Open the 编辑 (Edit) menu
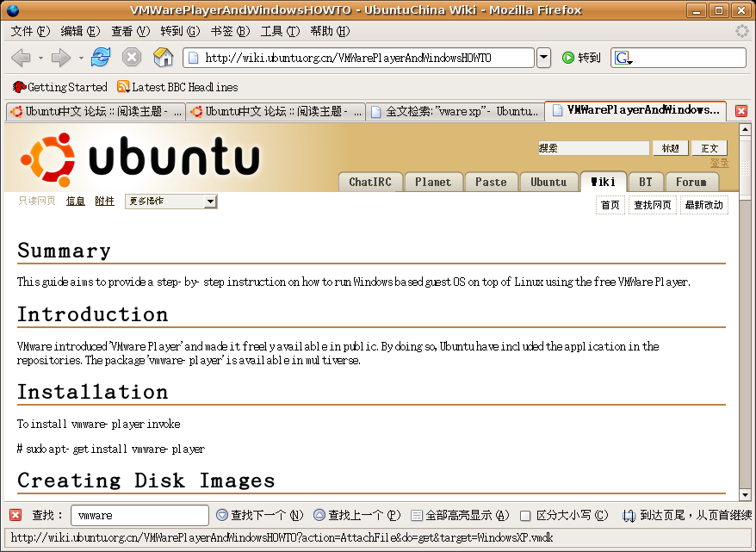Image resolution: width=756 pixels, height=552 pixels. [x=81, y=31]
